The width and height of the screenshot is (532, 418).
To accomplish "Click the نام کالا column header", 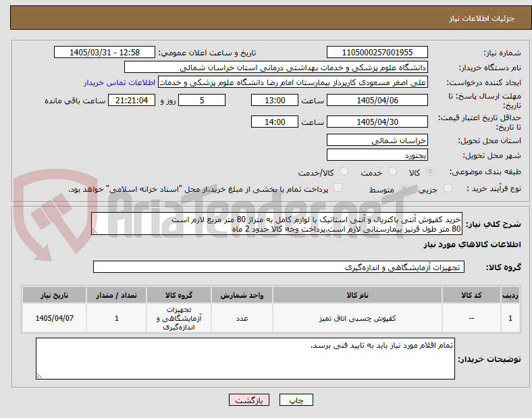I will coord(357,295).
